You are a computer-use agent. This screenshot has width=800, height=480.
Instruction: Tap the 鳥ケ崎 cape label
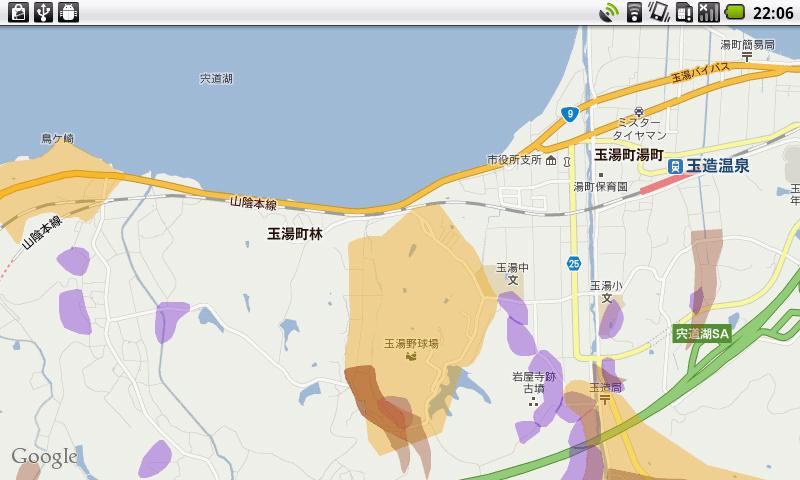[57, 138]
